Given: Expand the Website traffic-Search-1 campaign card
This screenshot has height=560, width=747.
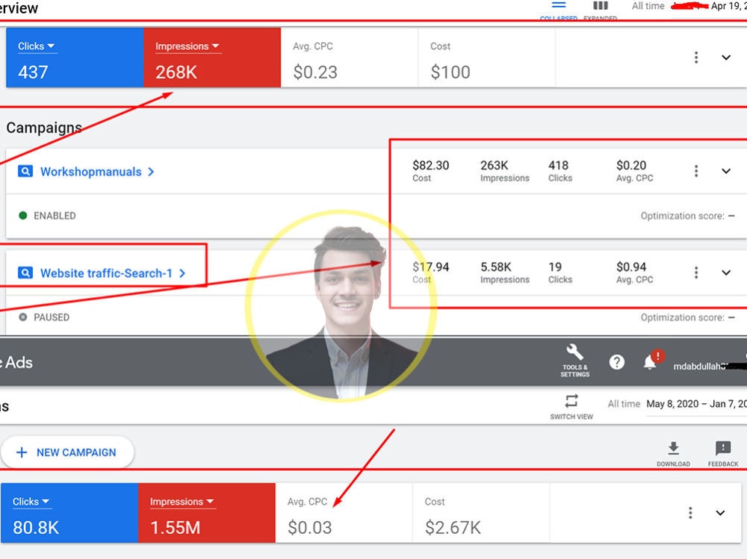Looking at the screenshot, I should pos(725,273).
